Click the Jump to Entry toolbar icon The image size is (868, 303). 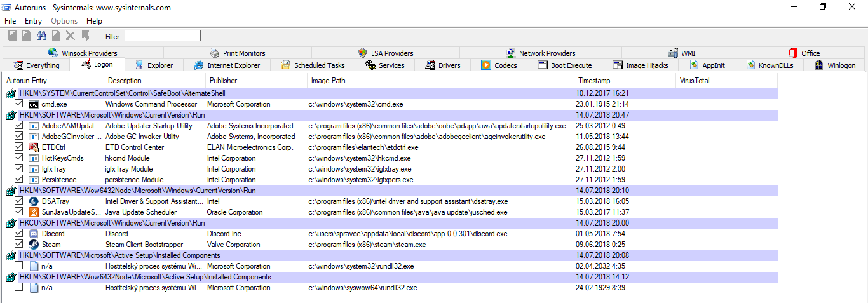[x=85, y=36]
